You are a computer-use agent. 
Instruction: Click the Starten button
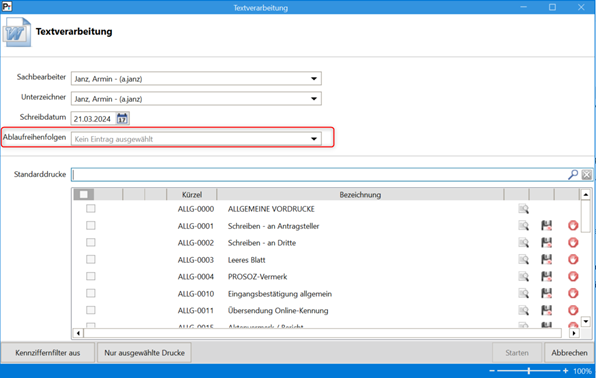pos(517,353)
